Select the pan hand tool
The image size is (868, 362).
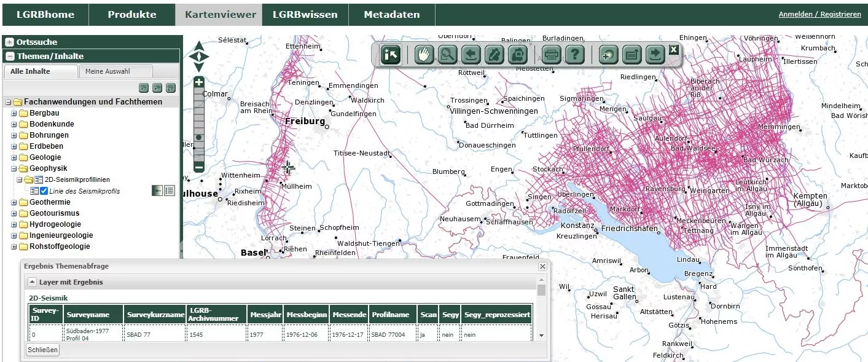coord(423,55)
